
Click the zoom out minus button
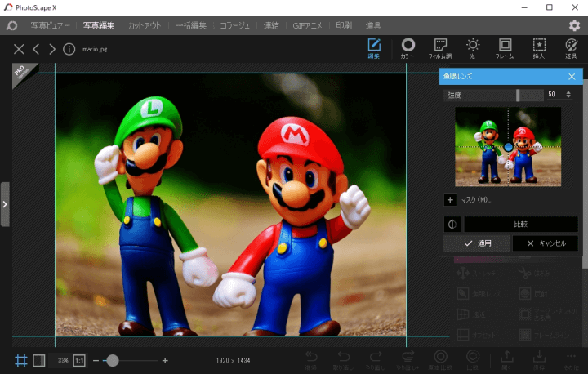click(96, 360)
